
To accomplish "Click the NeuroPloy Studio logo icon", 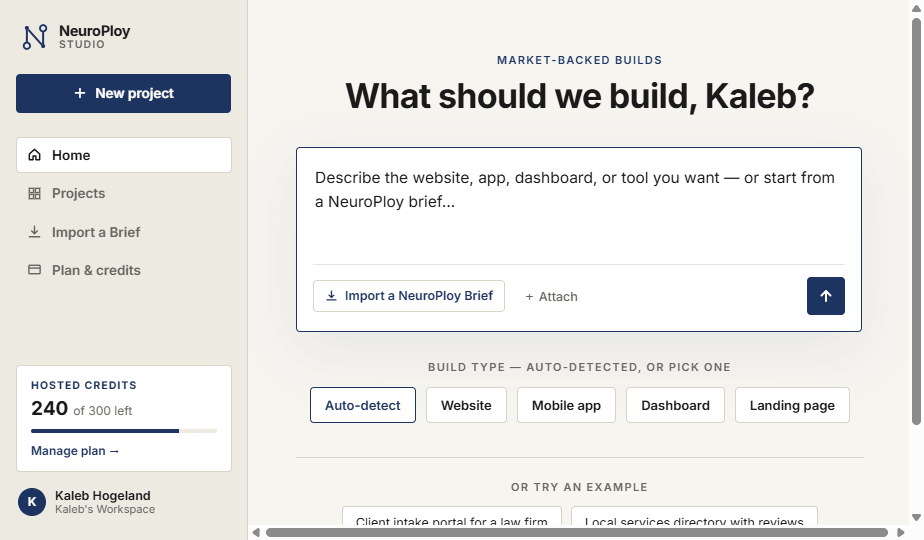I will [x=35, y=37].
